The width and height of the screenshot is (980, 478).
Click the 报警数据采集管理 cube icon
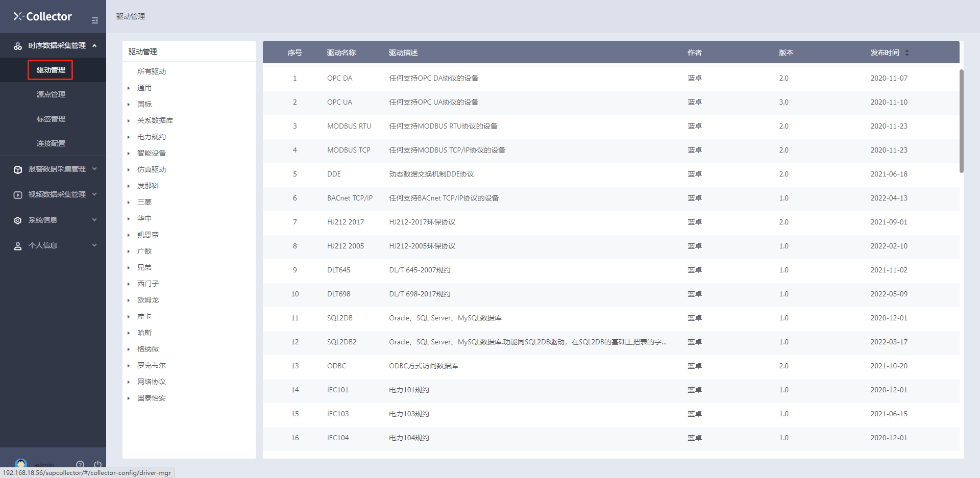(18, 169)
